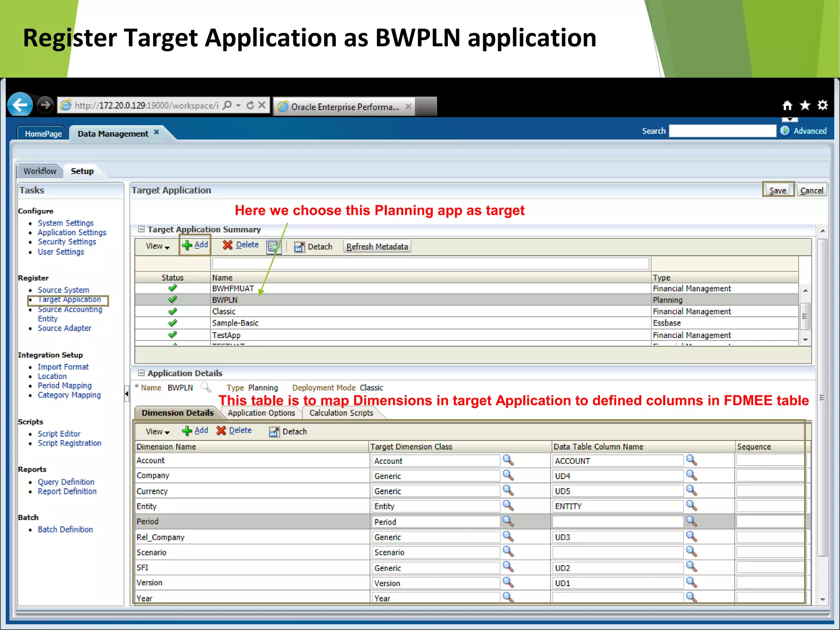This screenshot has width=840, height=630.
Task: Click the Detach icon in Dimension Details toolbar
Action: [x=274, y=431]
